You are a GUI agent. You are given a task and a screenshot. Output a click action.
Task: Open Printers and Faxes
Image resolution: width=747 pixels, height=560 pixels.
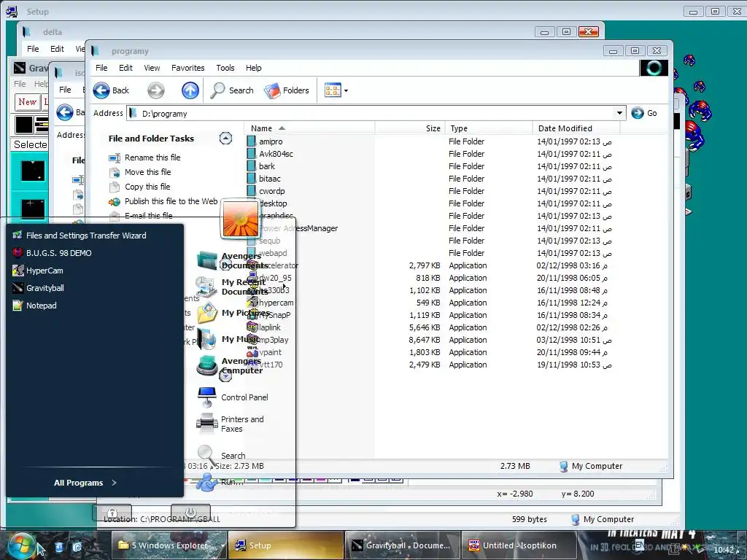click(x=231, y=424)
